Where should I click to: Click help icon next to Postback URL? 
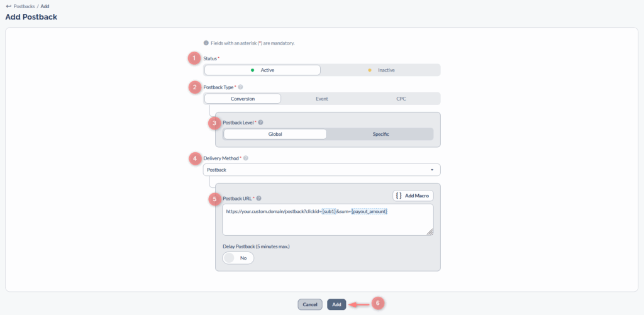coord(258,199)
